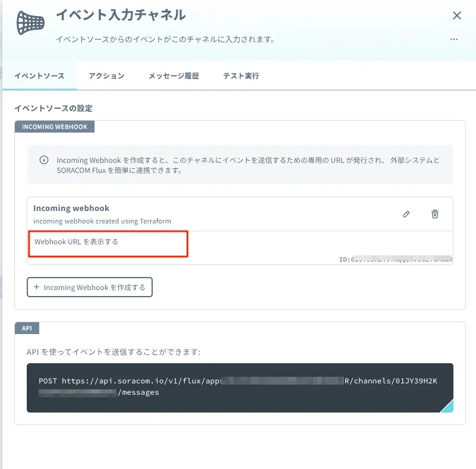The height and width of the screenshot is (469, 476).
Task: Click the info icon in the notice box
Action: click(44, 160)
